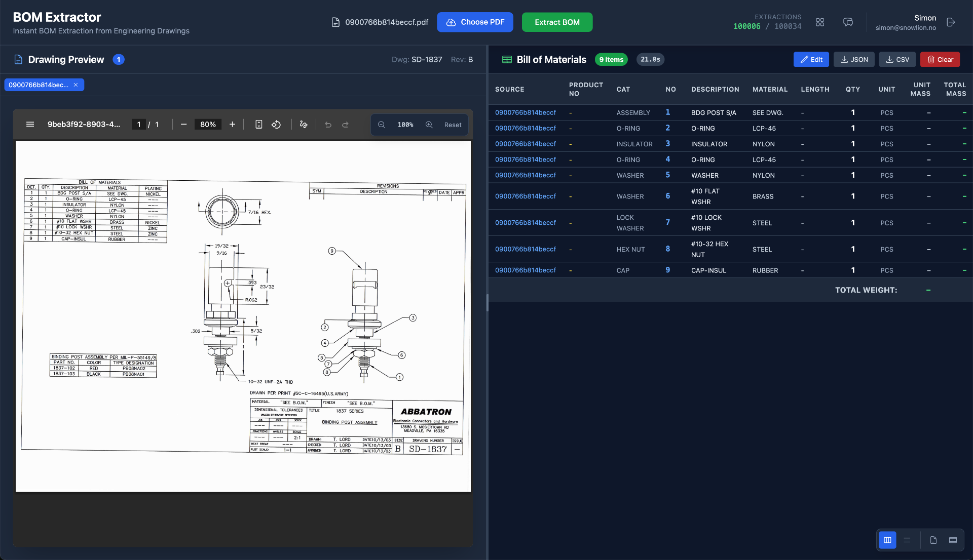Open source link for #10-32 HEX NUT row
Image resolution: width=973 pixels, height=560 pixels.
(525, 249)
